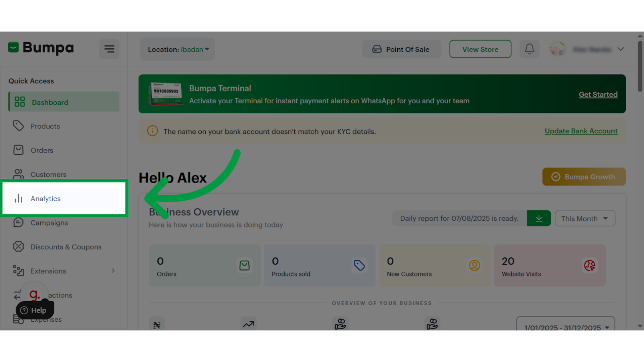Open the Customers menu item
The width and height of the screenshot is (644, 362).
tap(64, 174)
